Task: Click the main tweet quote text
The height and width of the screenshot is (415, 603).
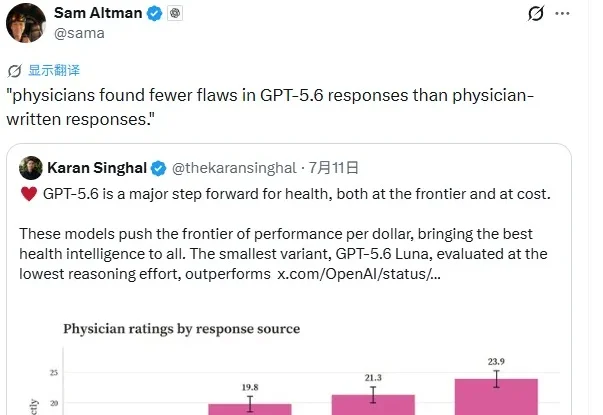Action: (x=270, y=107)
